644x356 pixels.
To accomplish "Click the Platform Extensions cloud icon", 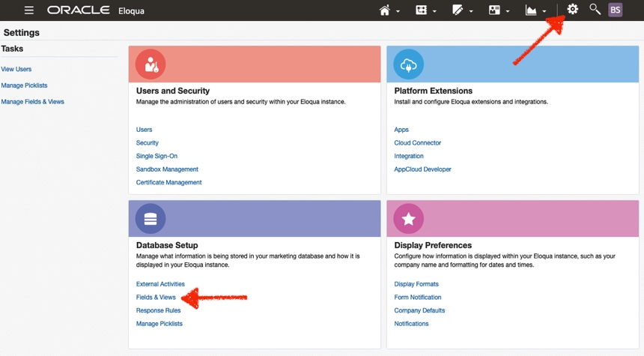I will pyautogui.click(x=408, y=64).
